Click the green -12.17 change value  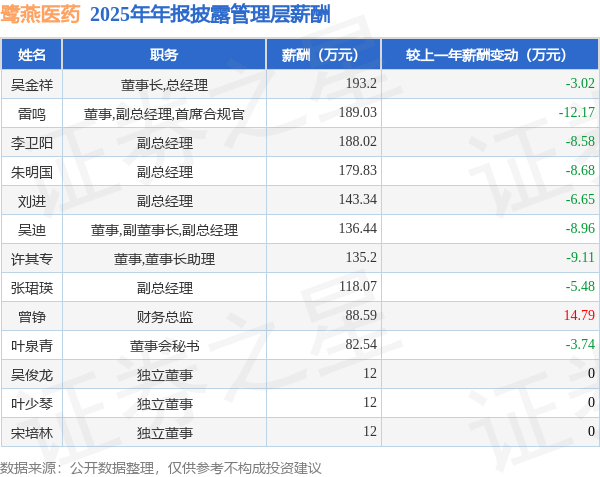577,112
